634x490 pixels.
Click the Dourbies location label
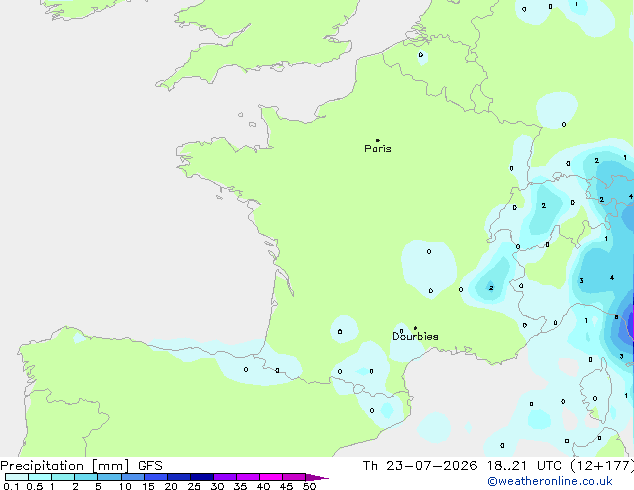click(x=415, y=336)
